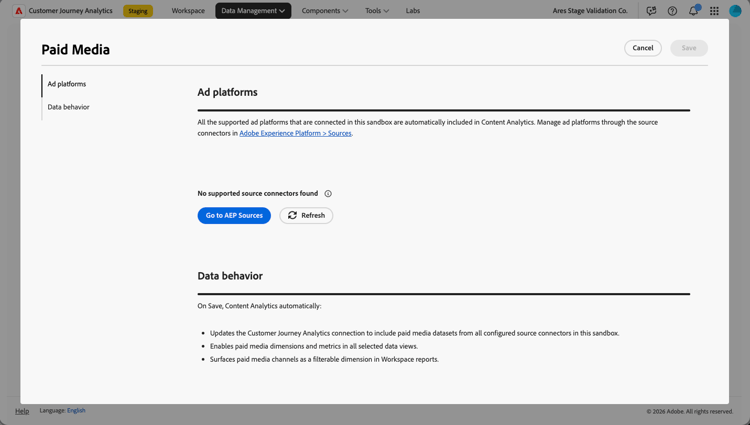Open the Workspace menu item
The image size is (750, 425).
tap(188, 11)
